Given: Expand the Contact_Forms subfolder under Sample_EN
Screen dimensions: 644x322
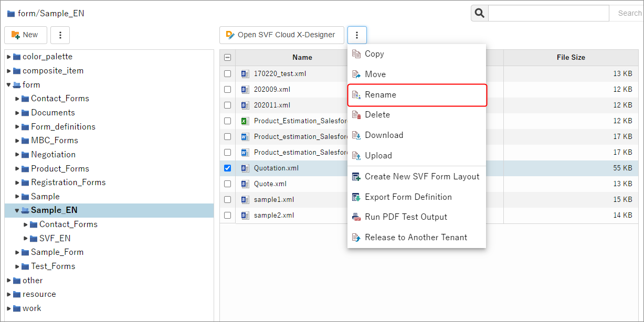Looking at the screenshot, I should tap(26, 224).
